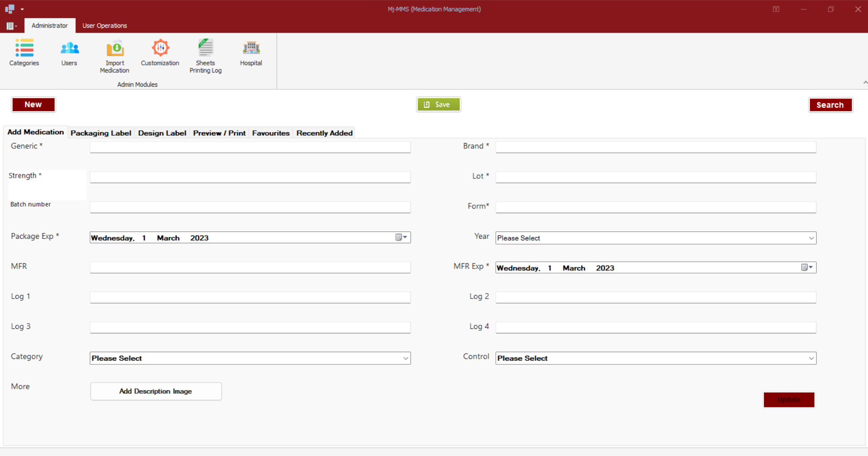Click the green Save button
This screenshot has width=868, height=456.
tap(439, 104)
